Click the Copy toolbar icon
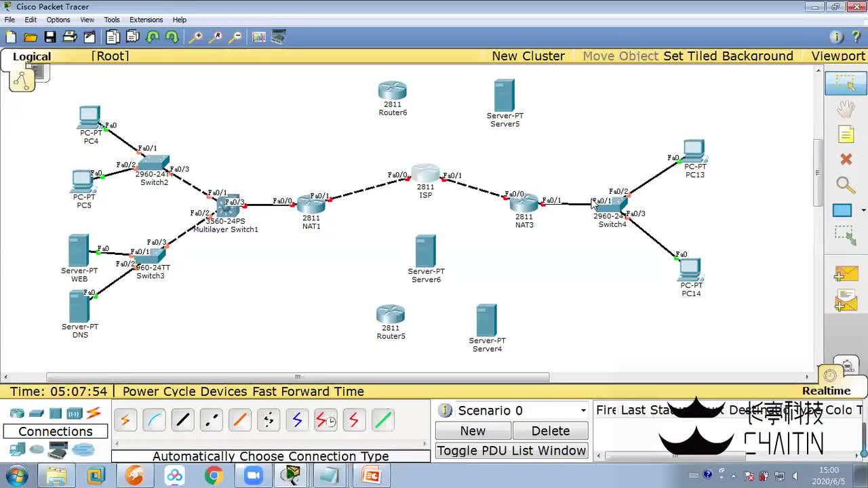 point(113,37)
